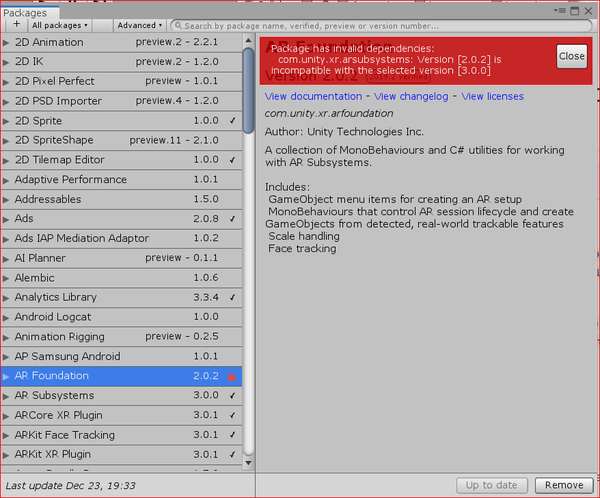Open the window options menu icon
600x498 pixels.
click(559, 11)
